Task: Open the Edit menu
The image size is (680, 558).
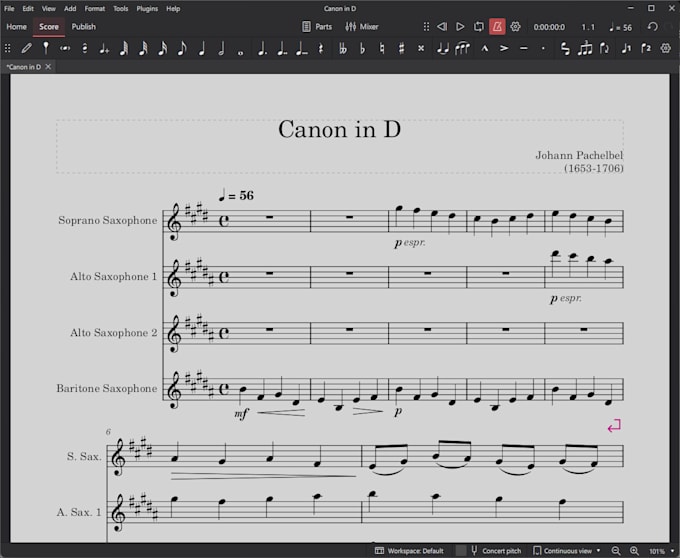Action: pyautogui.click(x=28, y=8)
